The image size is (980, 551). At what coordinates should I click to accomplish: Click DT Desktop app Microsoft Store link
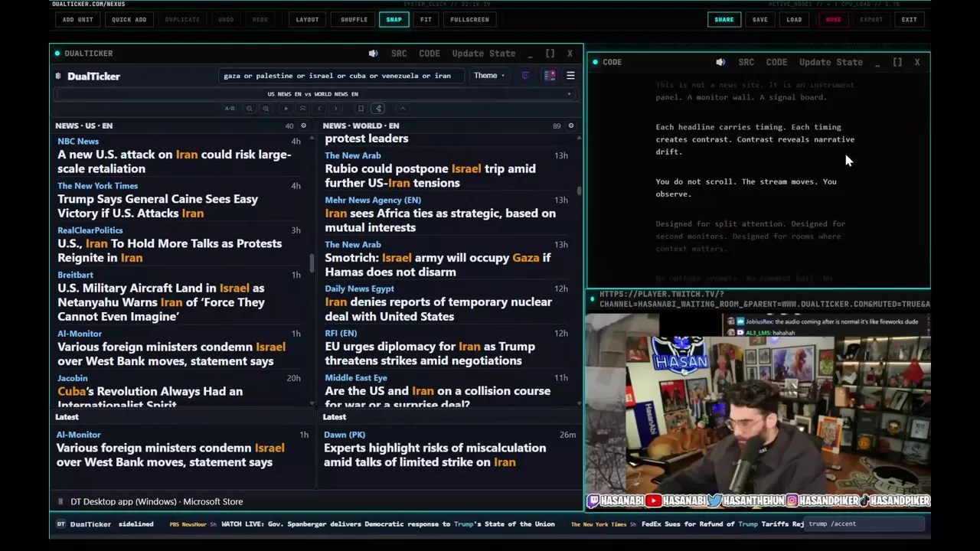(157, 502)
